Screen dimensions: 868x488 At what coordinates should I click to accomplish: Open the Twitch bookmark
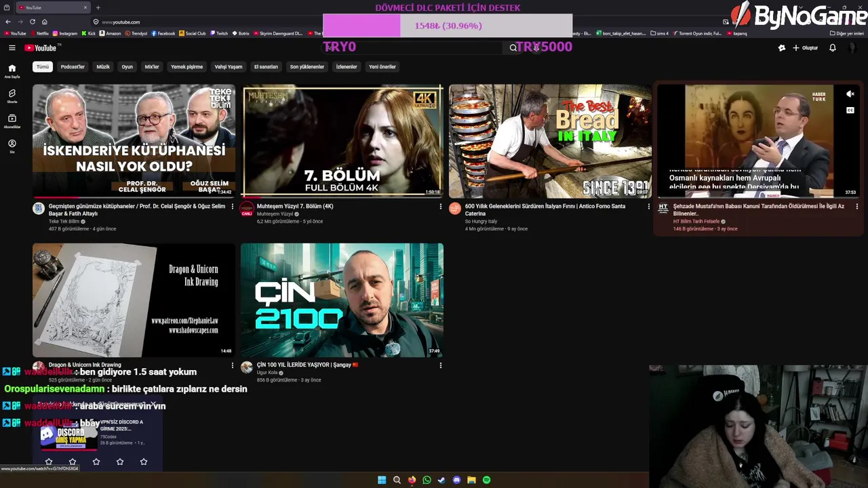[219, 33]
